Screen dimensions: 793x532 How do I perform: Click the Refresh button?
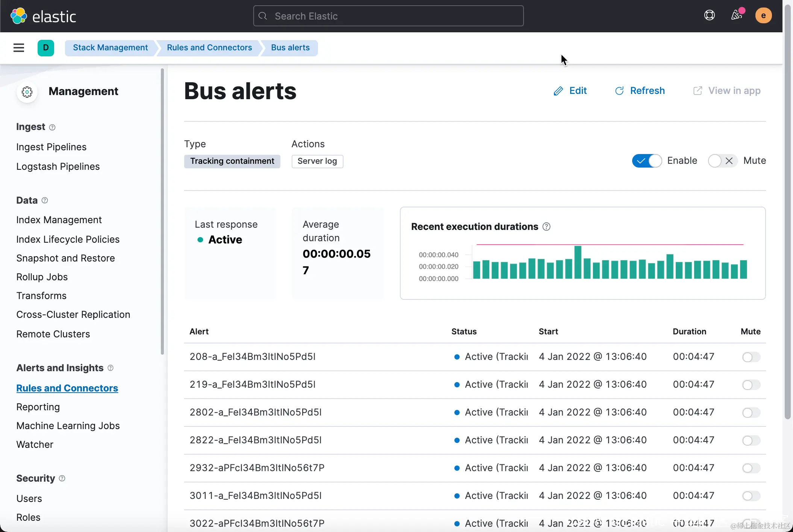(640, 91)
